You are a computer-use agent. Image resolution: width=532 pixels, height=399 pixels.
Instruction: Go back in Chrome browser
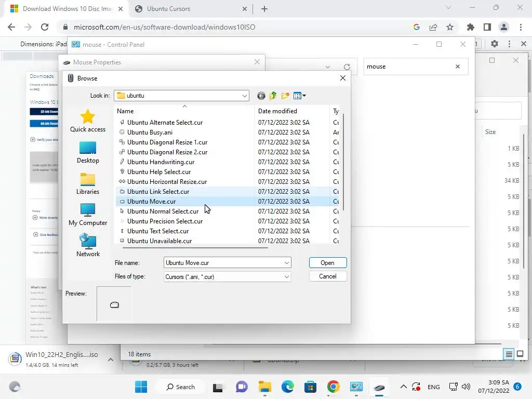pyautogui.click(x=11, y=27)
